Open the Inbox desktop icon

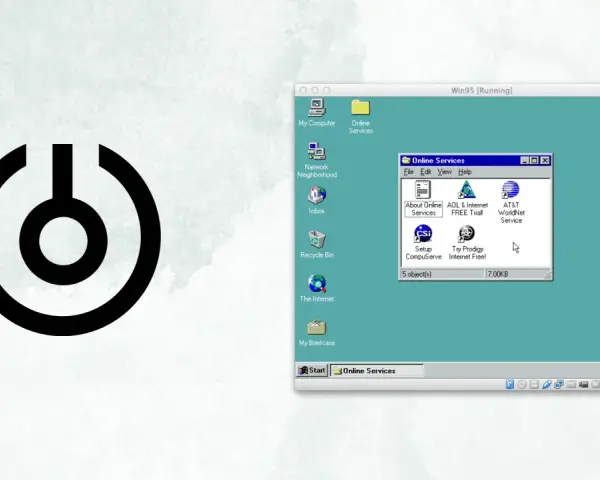point(316,200)
